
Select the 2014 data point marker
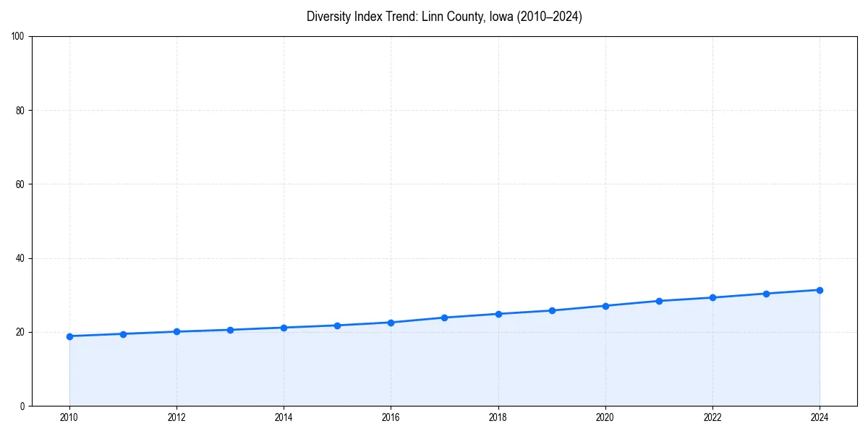pyautogui.click(x=284, y=327)
